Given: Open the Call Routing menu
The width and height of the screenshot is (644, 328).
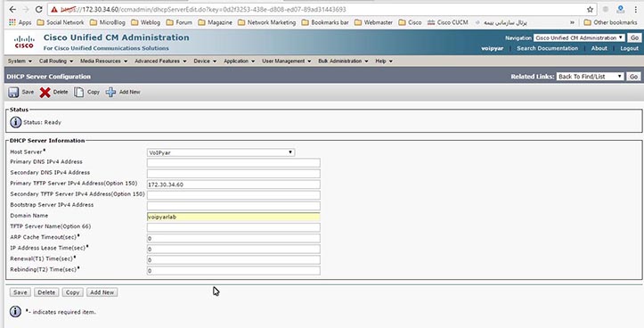Looking at the screenshot, I should pyautogui.click(x=56, y=61).
